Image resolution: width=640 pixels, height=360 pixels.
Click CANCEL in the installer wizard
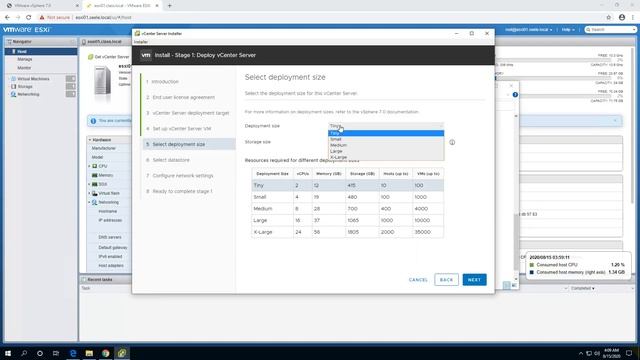[418, 280]
